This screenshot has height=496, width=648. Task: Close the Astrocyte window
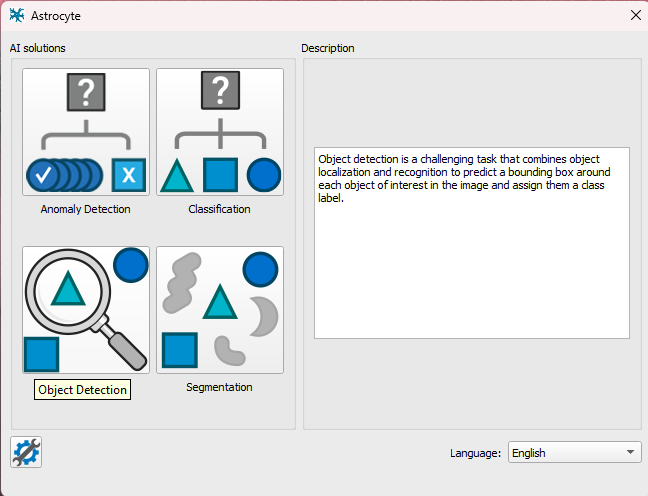pos(635,15)
